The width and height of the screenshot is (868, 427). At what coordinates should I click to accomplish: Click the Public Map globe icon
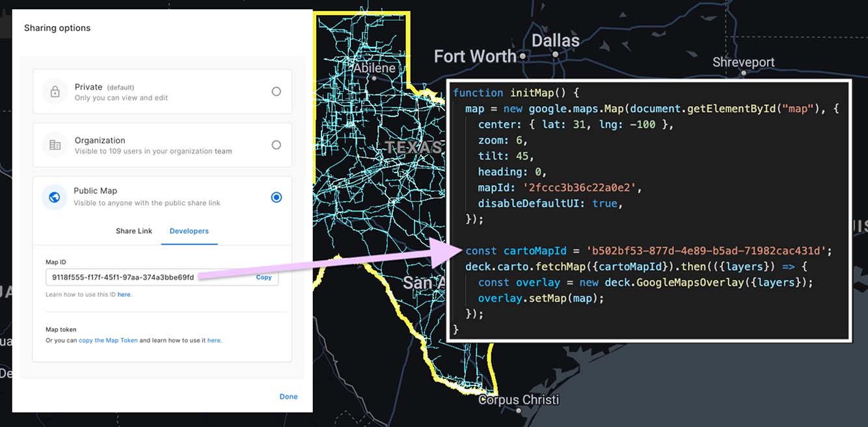click(55, 197)
